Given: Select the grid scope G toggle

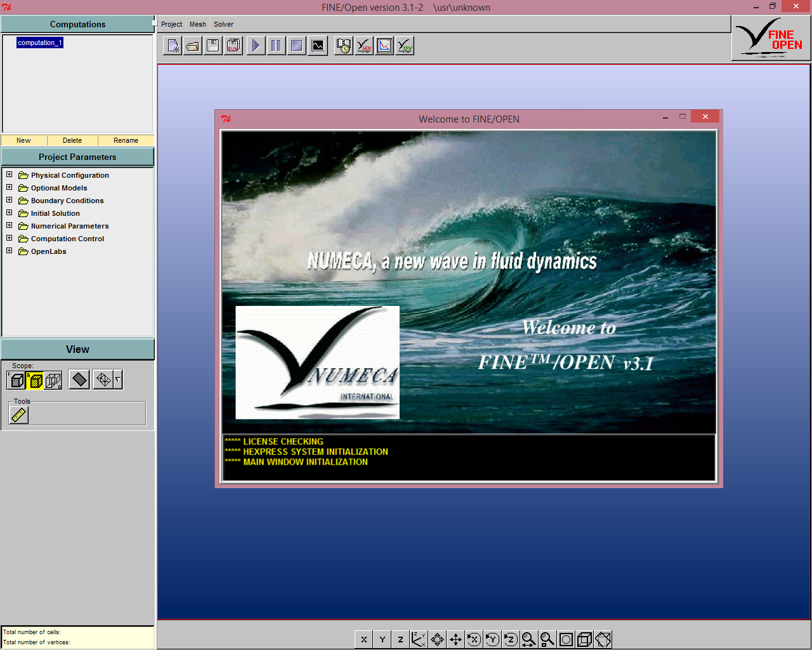Looking at the screenshot, I should pyautogui.click(x=53, y=380).
